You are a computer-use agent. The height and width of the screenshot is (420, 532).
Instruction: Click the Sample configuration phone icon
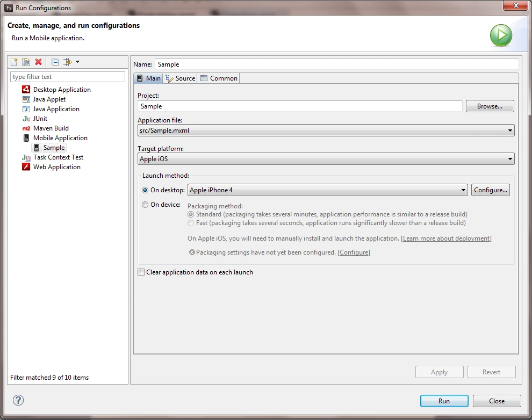(x=37, y=148)
